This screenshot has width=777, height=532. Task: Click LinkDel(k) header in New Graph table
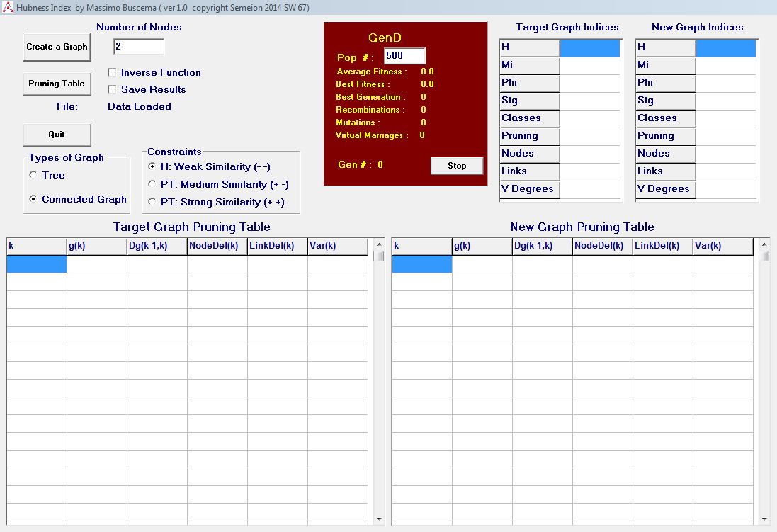(x=663, y=247)
